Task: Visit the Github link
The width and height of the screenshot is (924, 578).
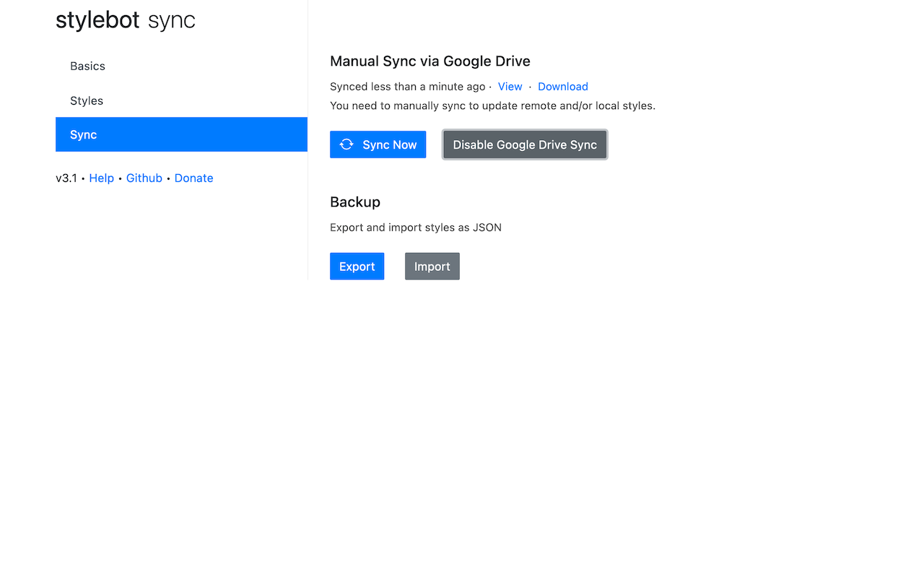Action: pyautogui.click(x=144, y=178)
